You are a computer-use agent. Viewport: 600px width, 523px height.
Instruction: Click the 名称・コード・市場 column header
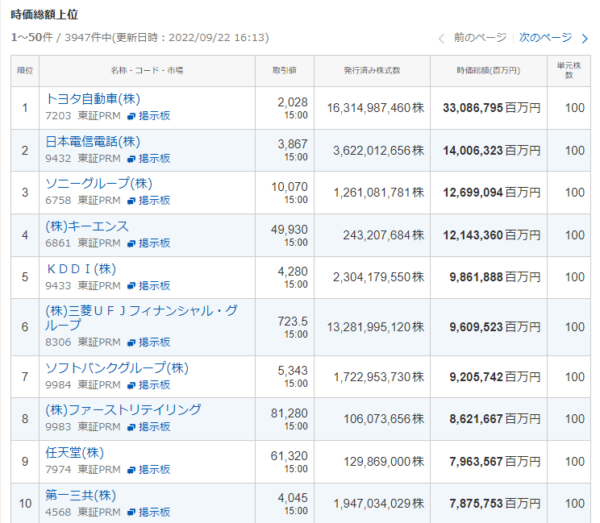click(147, 70)
